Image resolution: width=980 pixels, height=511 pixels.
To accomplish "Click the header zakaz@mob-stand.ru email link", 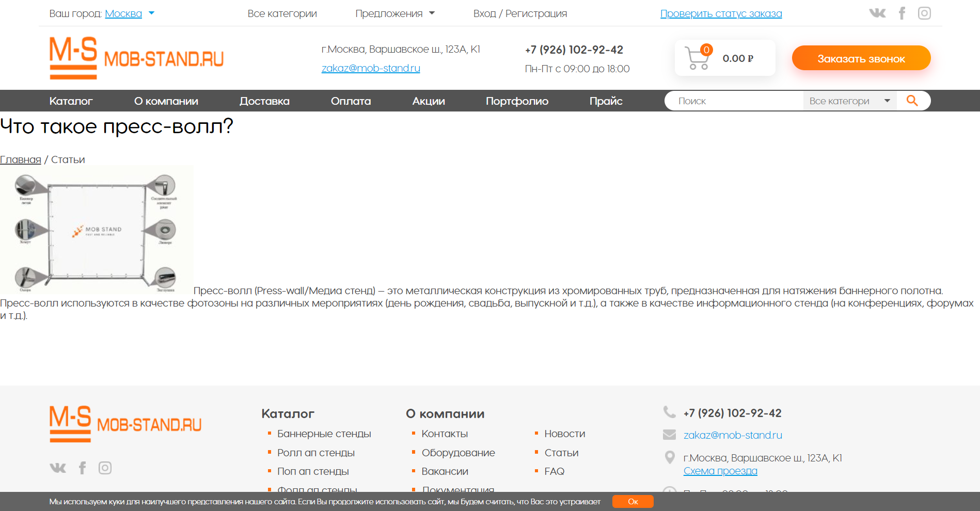I will click(371, 68).
